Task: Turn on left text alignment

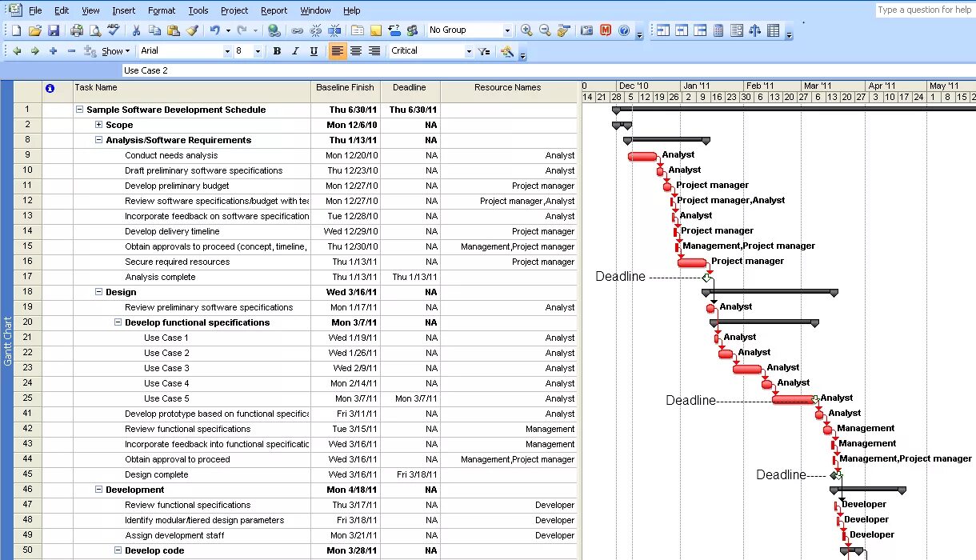Action: pyautogui.click(x=338, y=51)
